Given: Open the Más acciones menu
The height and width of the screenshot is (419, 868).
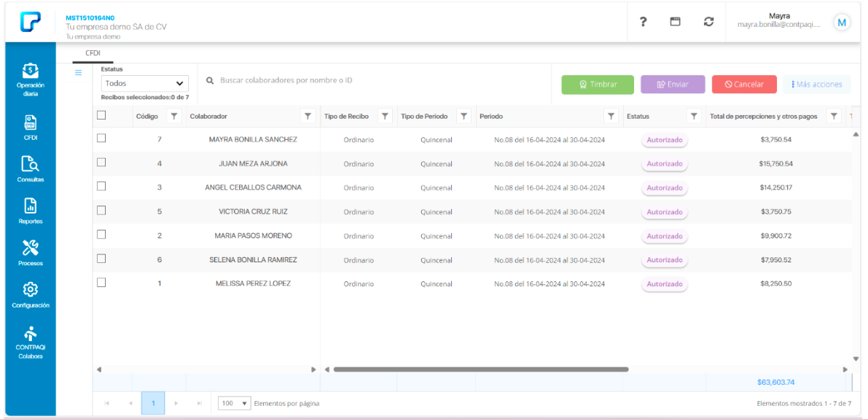Looking at the screenshot, I should 816,85.
